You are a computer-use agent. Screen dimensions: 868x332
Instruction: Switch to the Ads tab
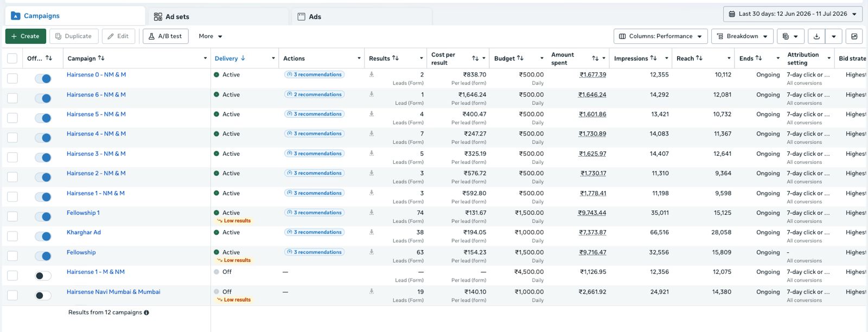362,17
